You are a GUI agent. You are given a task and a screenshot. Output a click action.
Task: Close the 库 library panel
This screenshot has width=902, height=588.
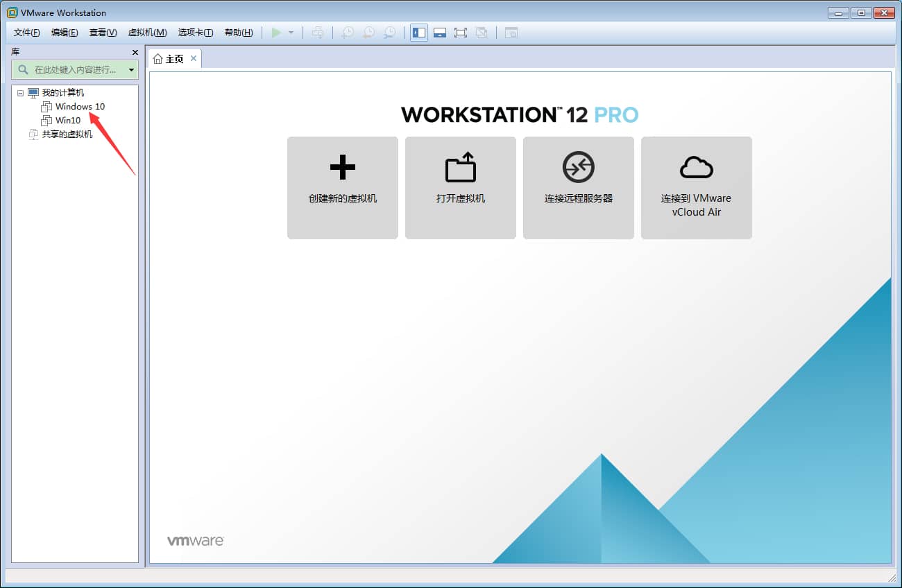135,53
